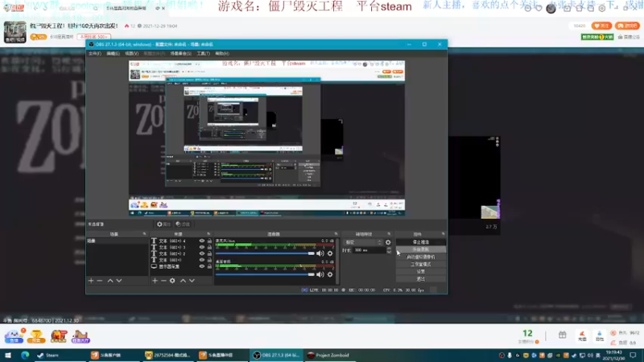Remove selected source with minus icon
Screen dimensions: 644x362
tap(163, 281)
